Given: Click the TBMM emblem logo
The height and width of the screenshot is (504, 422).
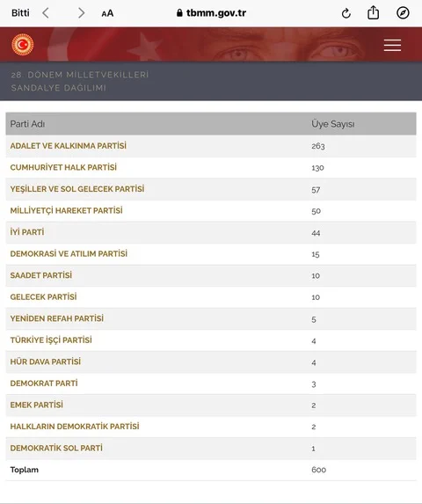Looking at the screenshot, I should coord(23,44).
